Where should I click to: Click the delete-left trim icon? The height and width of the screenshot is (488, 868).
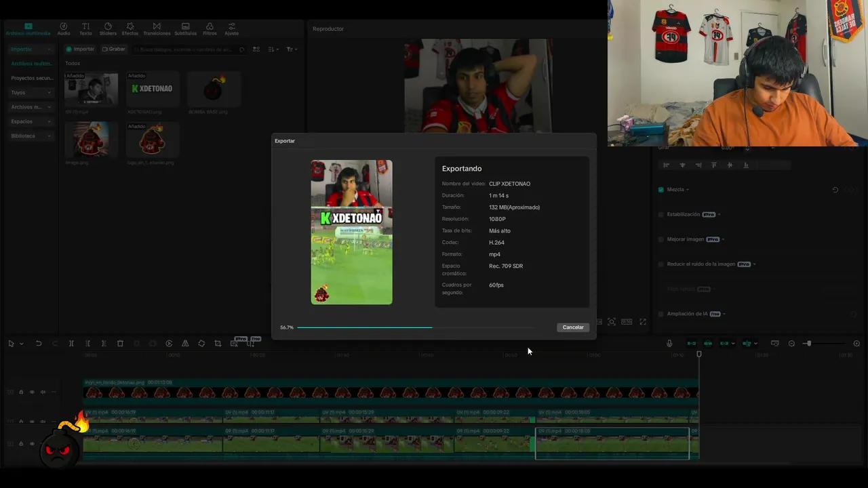[x=87, y=344]
